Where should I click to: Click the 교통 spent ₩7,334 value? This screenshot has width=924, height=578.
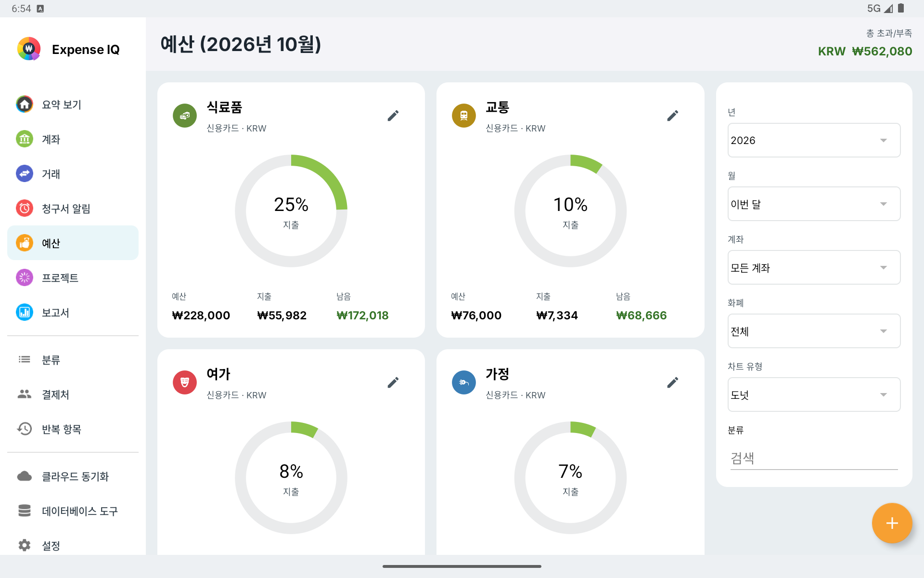[557, 315]
